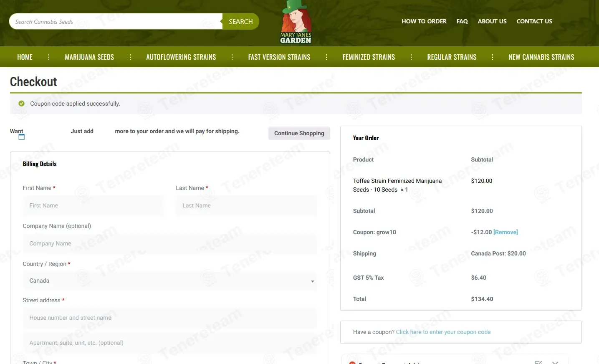
Task: Click the -$12.00 discount amount
Action: click(481, 232)
